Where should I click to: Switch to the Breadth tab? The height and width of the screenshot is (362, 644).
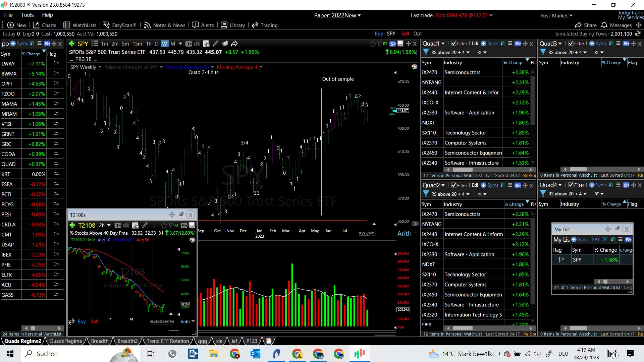(100, 341)
